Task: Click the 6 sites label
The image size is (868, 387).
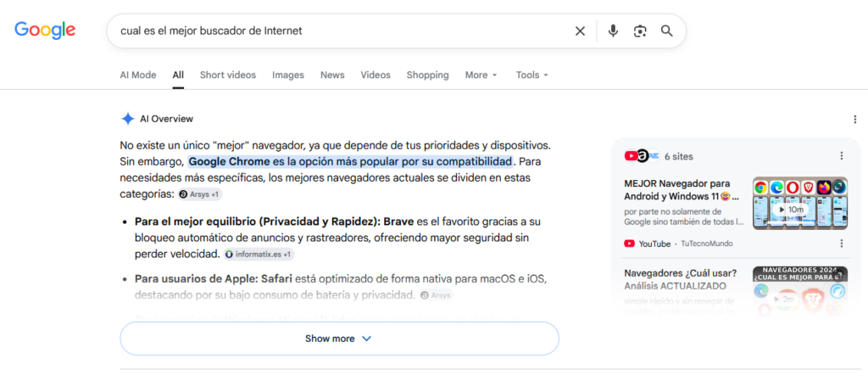Action: (679, 156)
